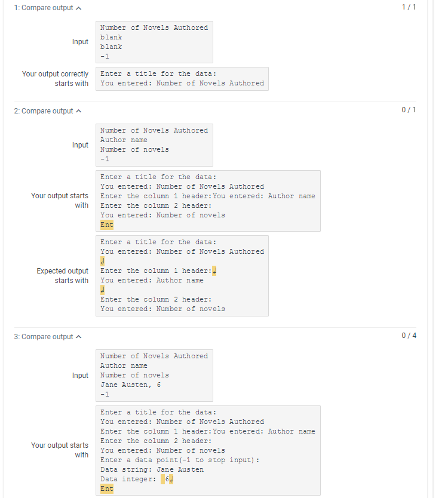Image resolution: width=448 pixels, height=498 pixels.
Task: Click 'Expected output starts with' label
Action: point(62,275)
